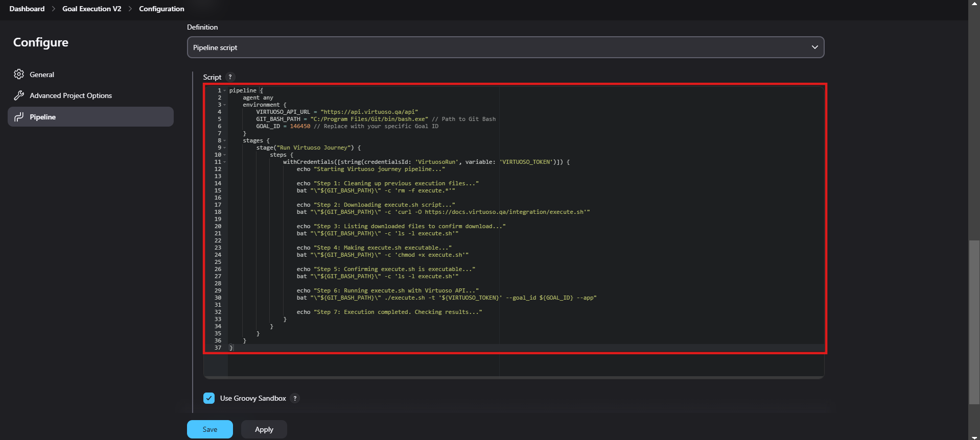
Task: Collapse the pipeline block at line 1
Action: [x=224, y=90]
